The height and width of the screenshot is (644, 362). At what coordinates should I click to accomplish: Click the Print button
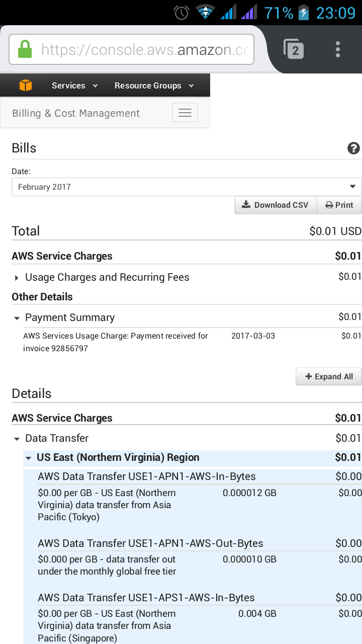[x=339, y=205]
